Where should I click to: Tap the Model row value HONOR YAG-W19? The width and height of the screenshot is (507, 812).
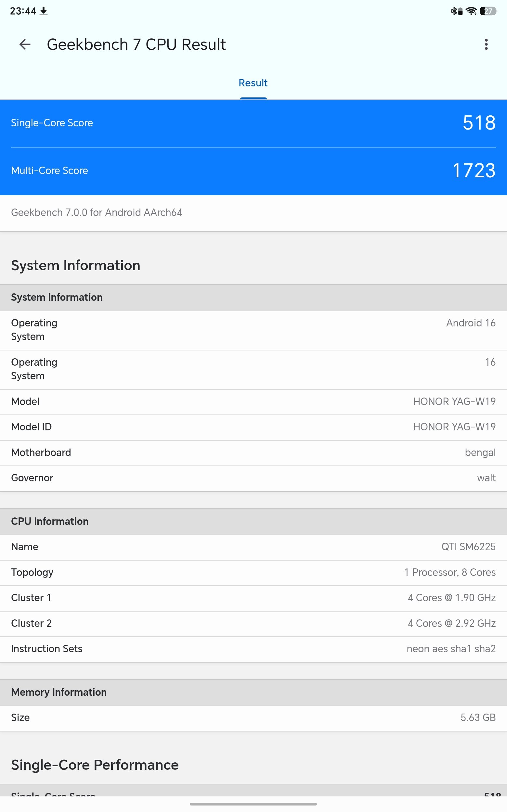(454, 401)
